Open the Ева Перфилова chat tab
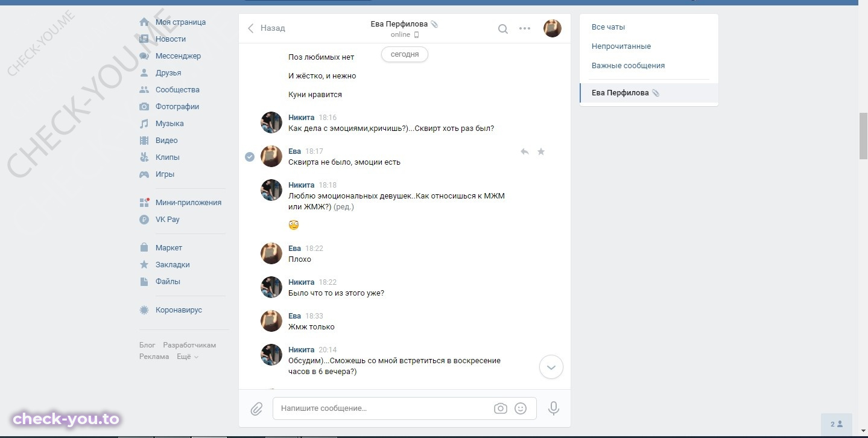868x438 pixels. click(649, 93)
